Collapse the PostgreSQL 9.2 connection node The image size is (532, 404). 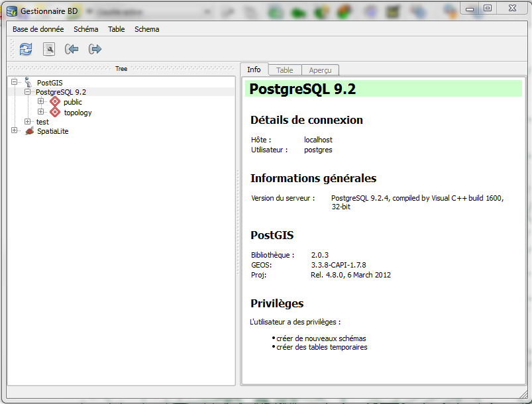(x=27, y=92)
